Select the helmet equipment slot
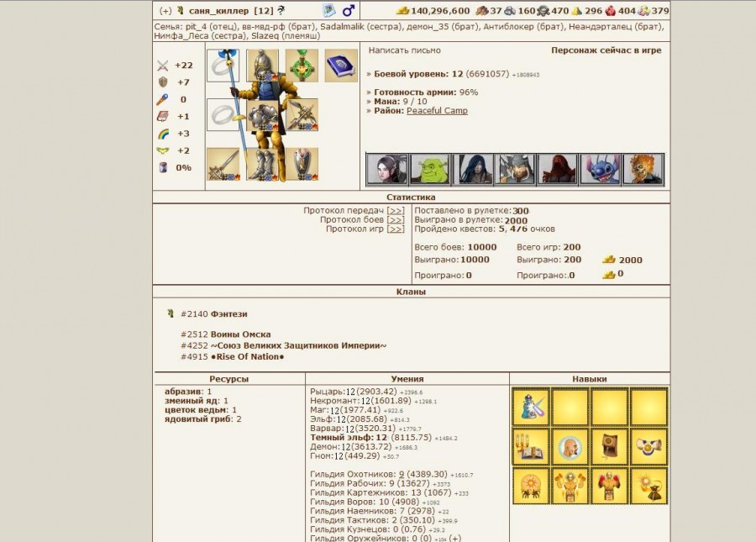The width and height of the screenshot is (756, 542). pyautogui.click(x=263, y=66)
